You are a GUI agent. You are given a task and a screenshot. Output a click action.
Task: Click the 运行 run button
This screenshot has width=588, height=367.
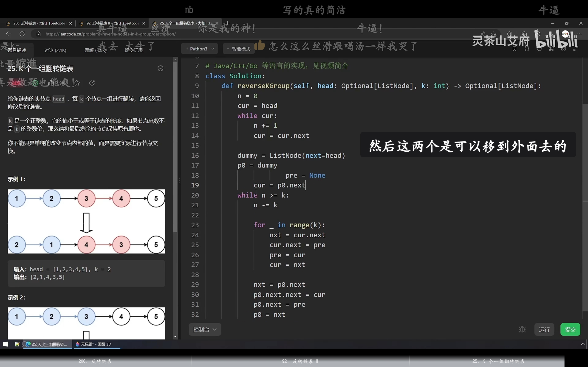coord(544,329)
